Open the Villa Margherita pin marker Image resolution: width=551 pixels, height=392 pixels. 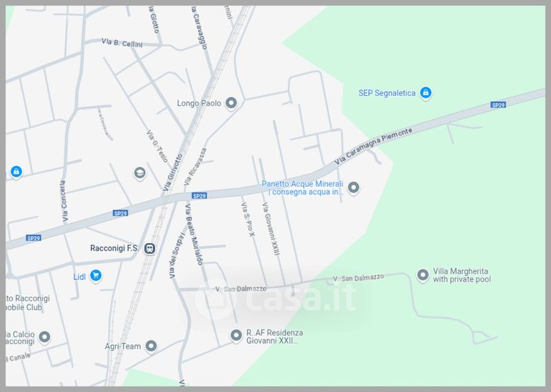(x=423, y=275)
